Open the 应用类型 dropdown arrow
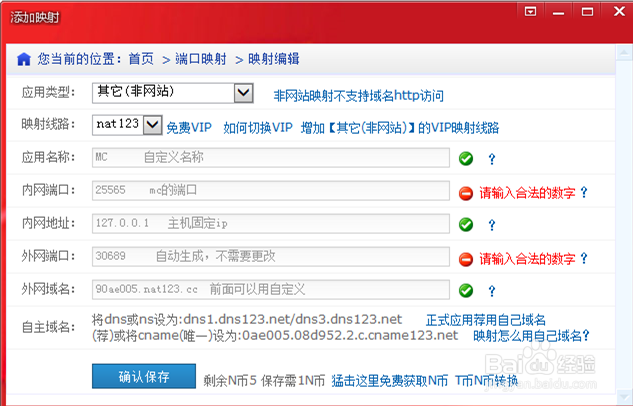This screenshot has width=633, height=406. click(243, 93)
